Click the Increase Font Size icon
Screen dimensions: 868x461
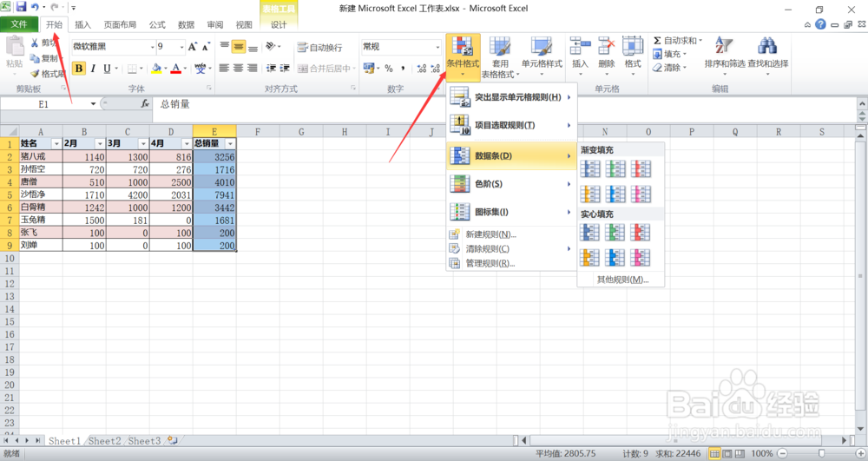(192, 47)
